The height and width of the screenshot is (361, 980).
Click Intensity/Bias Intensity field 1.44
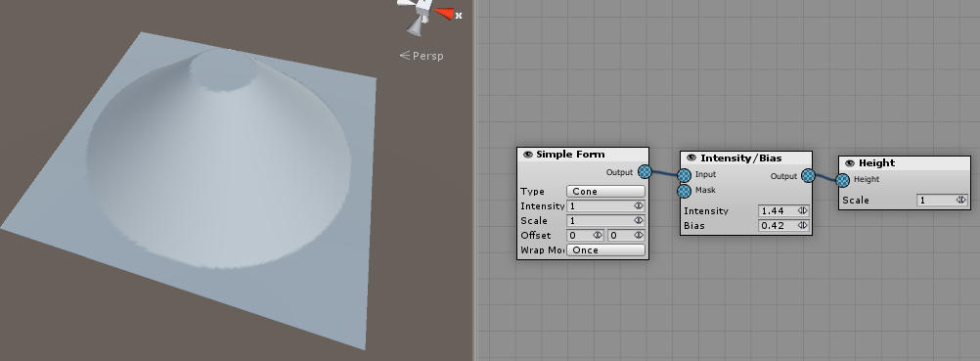coord(783,211)
